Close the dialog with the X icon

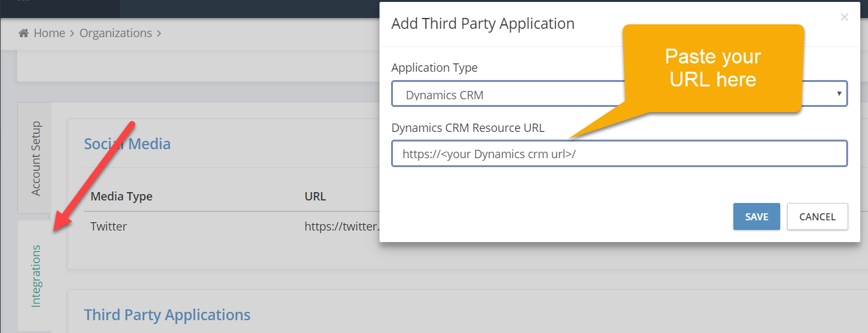coord(844,17)
